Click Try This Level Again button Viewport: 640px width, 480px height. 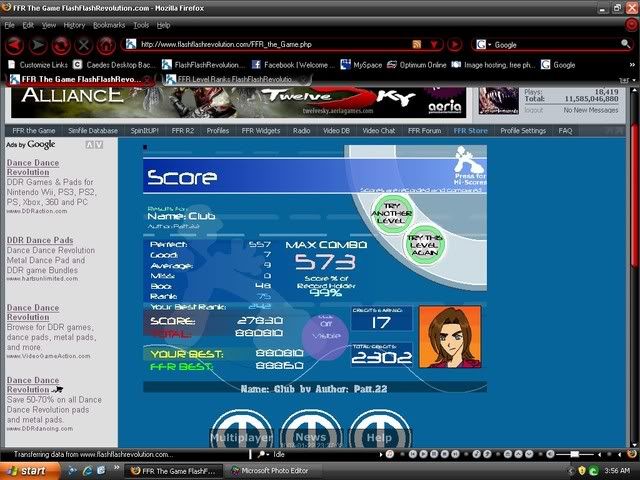pos(424,245)
